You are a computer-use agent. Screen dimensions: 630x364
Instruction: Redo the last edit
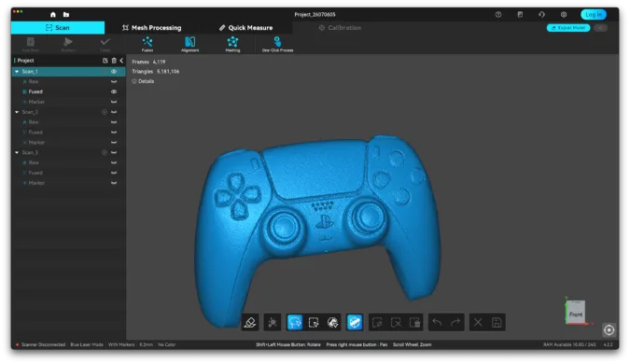455,322
